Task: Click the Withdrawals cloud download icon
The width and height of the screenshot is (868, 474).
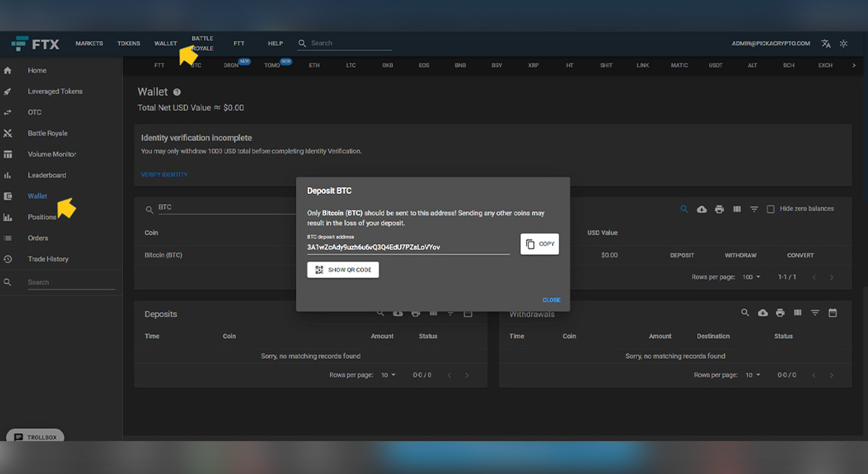Action: [x=762, y=313]
